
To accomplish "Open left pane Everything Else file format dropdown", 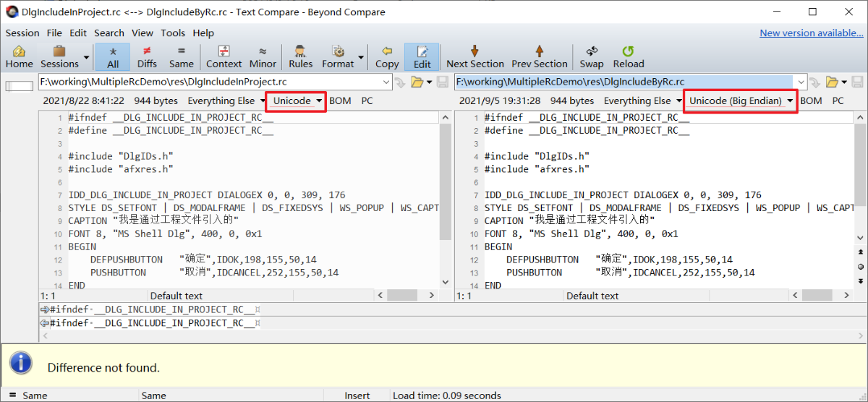I will coord(226,100).
